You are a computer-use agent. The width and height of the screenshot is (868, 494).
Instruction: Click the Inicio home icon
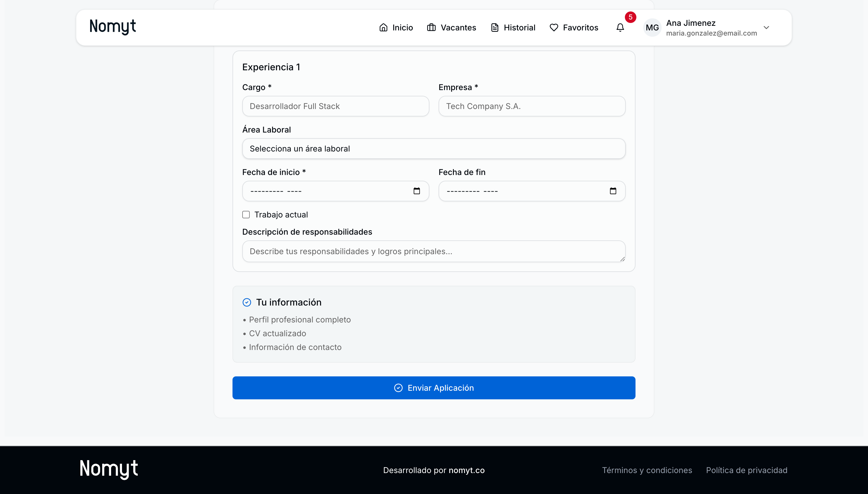tap(383, 28)
